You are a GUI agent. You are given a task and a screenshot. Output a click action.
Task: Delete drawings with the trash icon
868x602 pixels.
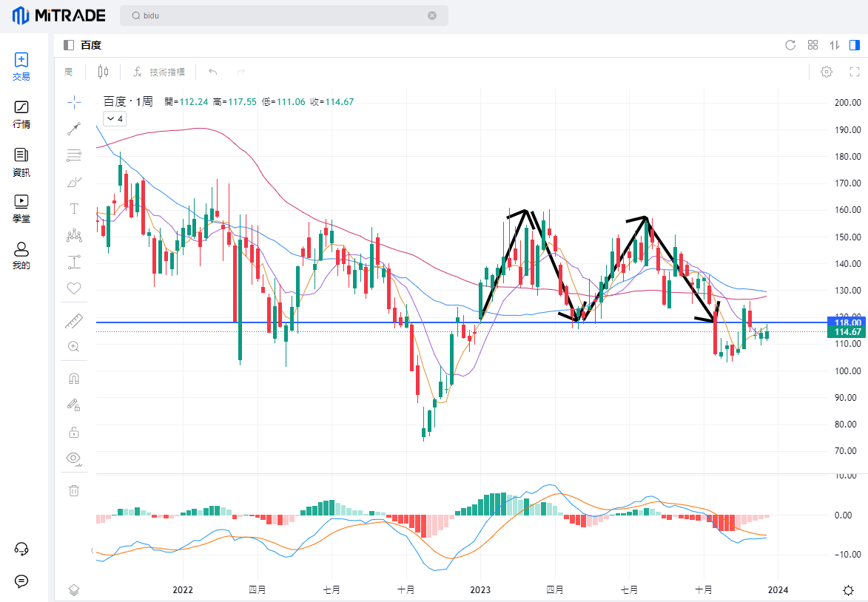(x=74, y=490)
